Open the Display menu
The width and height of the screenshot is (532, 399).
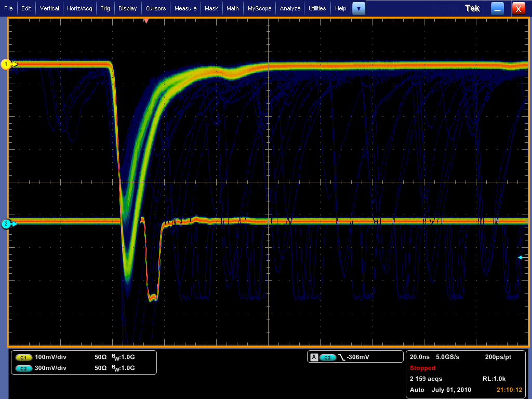(128, 8)
